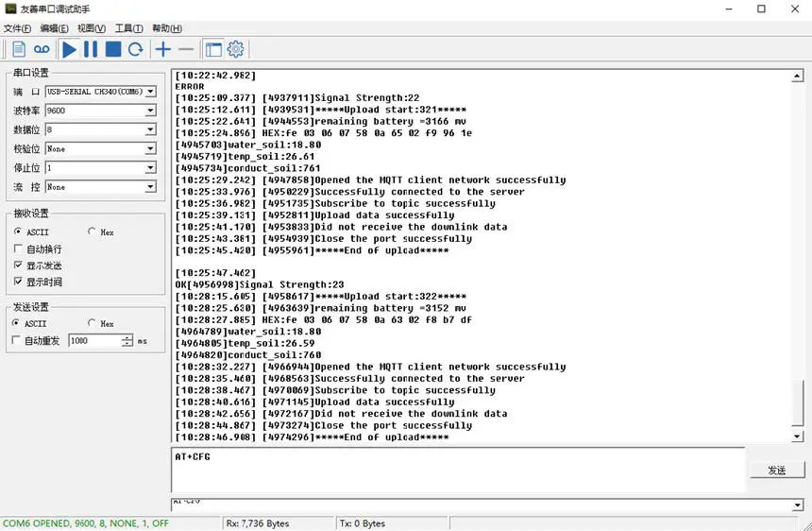
Task: Click the resend interval stepper arrows
Action: [x=127, y=340]
